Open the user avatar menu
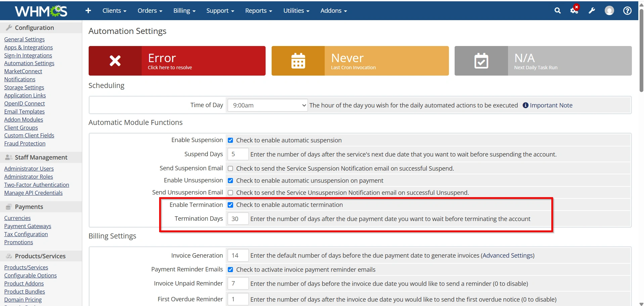644x306 pixels. [x=609, y=11]
